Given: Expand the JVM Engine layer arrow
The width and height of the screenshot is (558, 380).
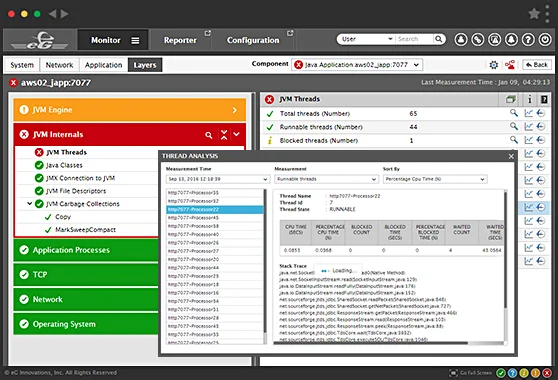Looking at the screenshot, I should pos(235,110).
